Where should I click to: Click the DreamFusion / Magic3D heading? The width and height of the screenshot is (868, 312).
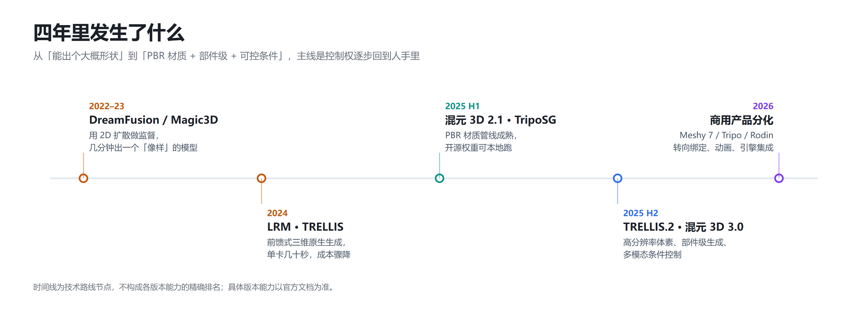(153, 120)
